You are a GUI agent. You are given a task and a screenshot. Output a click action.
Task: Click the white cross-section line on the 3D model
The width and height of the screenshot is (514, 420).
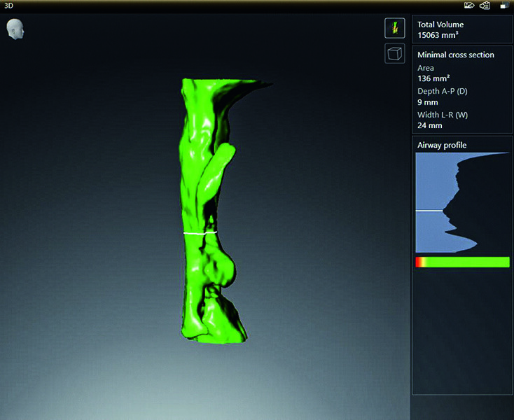(200, 232)
